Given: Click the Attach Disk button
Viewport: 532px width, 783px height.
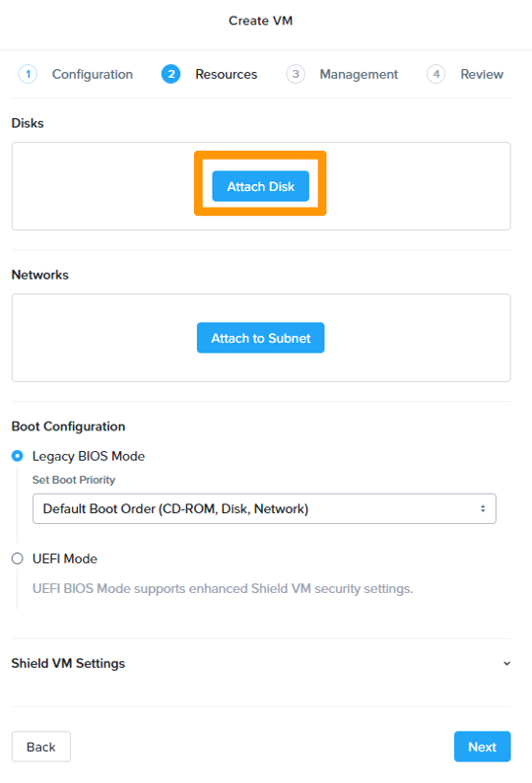Looking at the screenshot, I should coord(261,186).
